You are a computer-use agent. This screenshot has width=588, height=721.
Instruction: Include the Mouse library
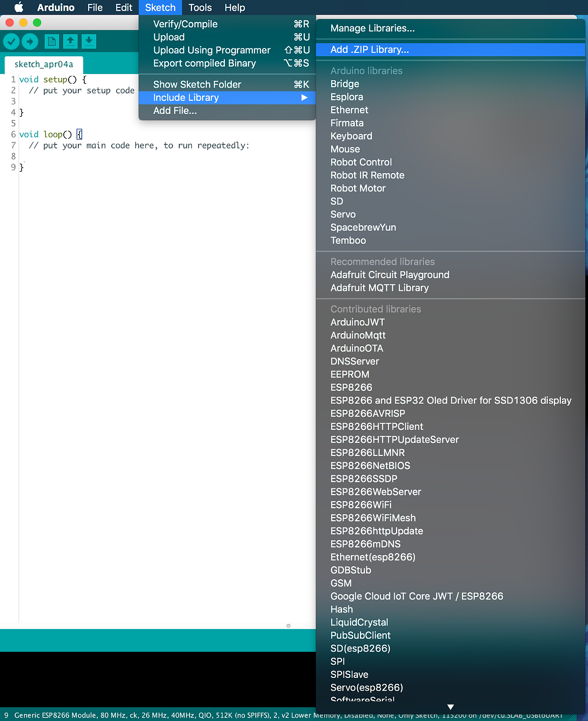451,149
